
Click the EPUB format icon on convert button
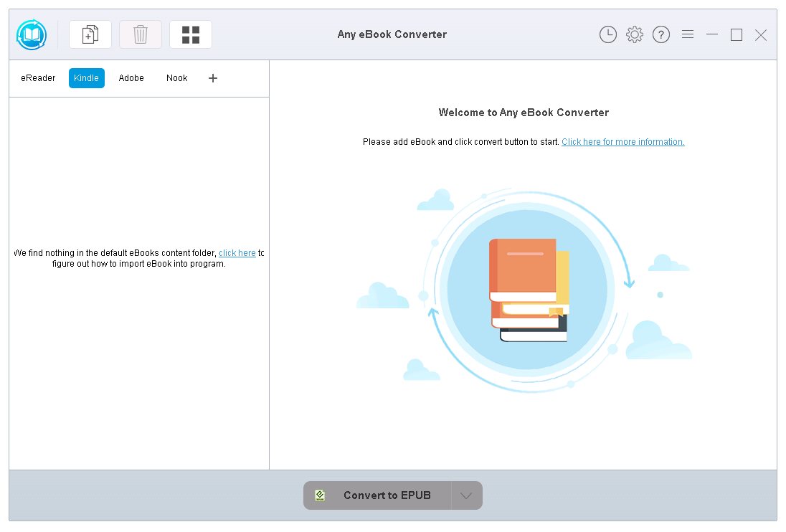tap(320, 495)
